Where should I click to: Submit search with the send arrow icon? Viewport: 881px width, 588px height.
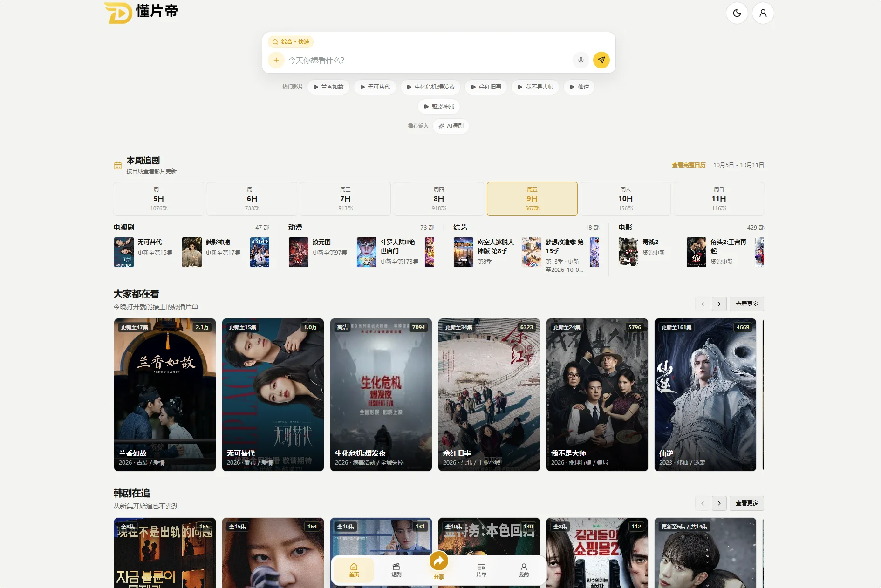pyautogui.click(x=601, y=60)
